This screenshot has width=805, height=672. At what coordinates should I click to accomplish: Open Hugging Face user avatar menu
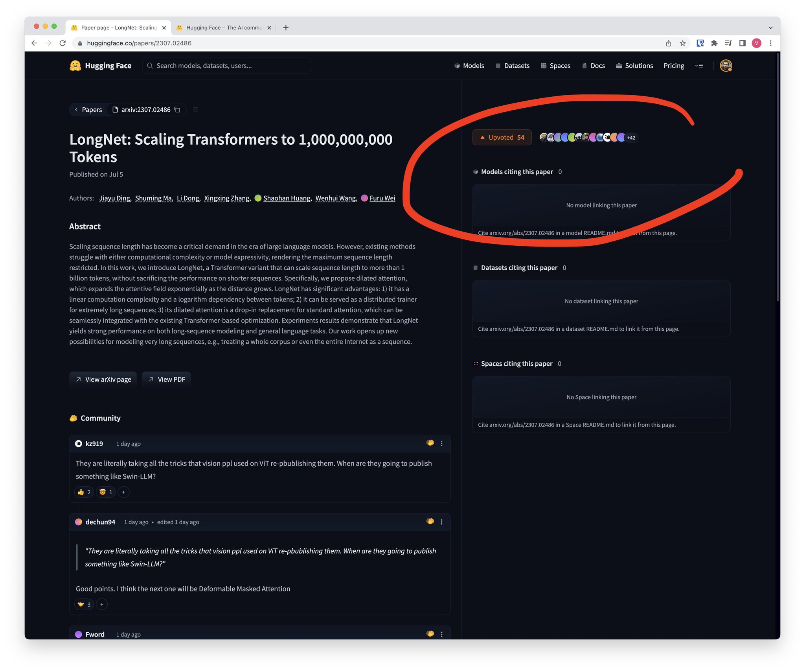pos(726,66)
